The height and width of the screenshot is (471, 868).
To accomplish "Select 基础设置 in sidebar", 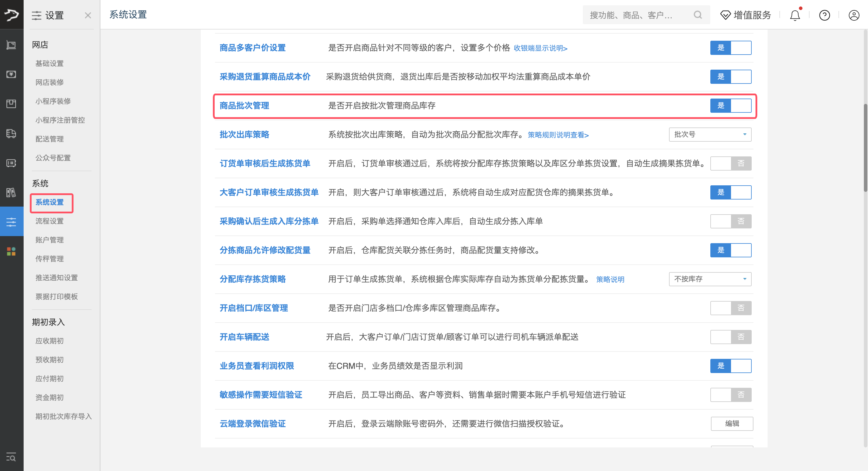I will pyautogui.click(x=50, y=63).
